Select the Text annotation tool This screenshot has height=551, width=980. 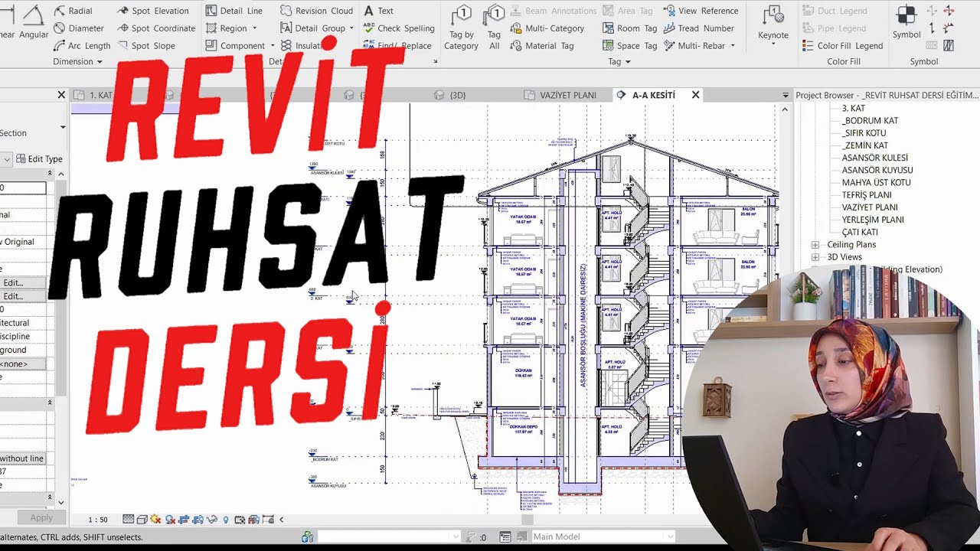click(378, 11)
